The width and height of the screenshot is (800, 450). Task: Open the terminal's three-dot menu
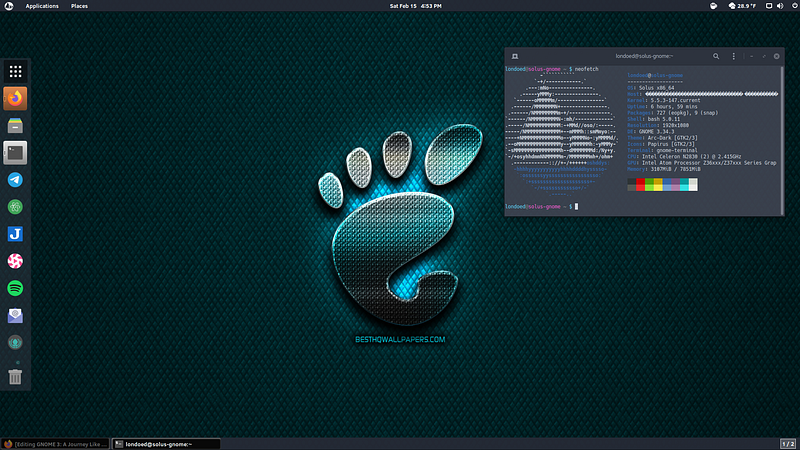point(734,56)
